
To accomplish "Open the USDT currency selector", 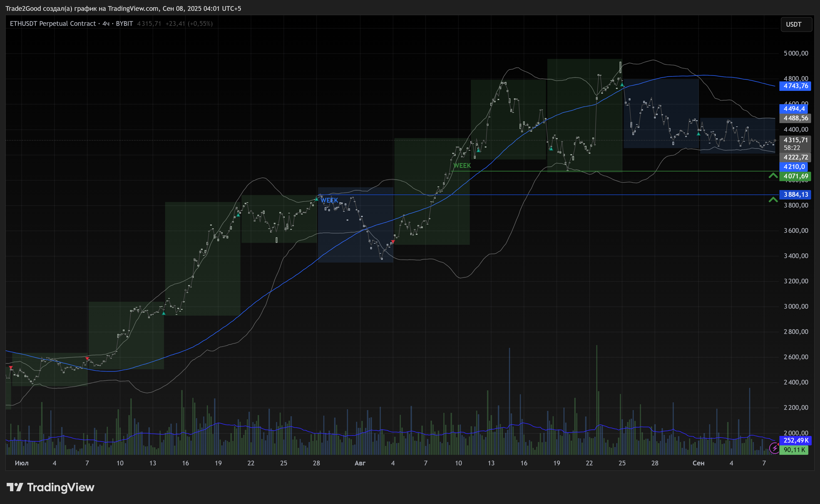I will 796,24.
